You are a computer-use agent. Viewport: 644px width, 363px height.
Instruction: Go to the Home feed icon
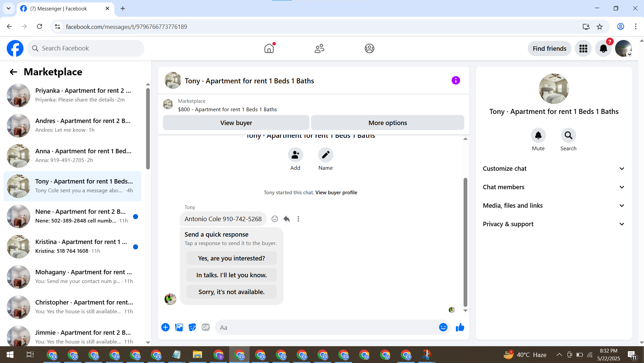click(269, 48)
